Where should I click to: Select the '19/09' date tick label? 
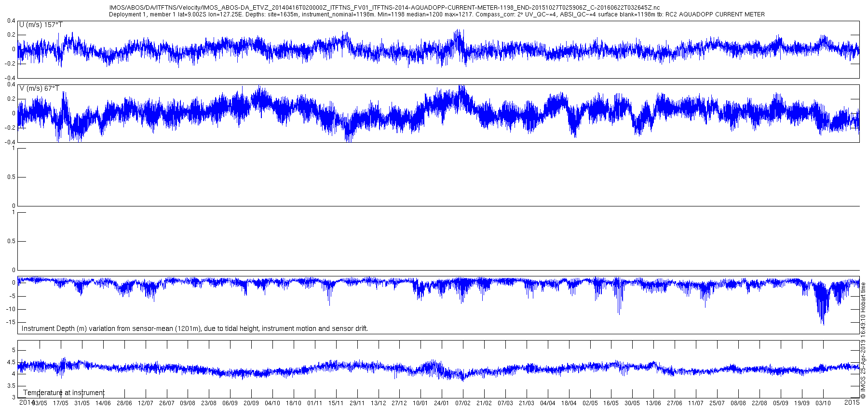click(x=802, y=403)
